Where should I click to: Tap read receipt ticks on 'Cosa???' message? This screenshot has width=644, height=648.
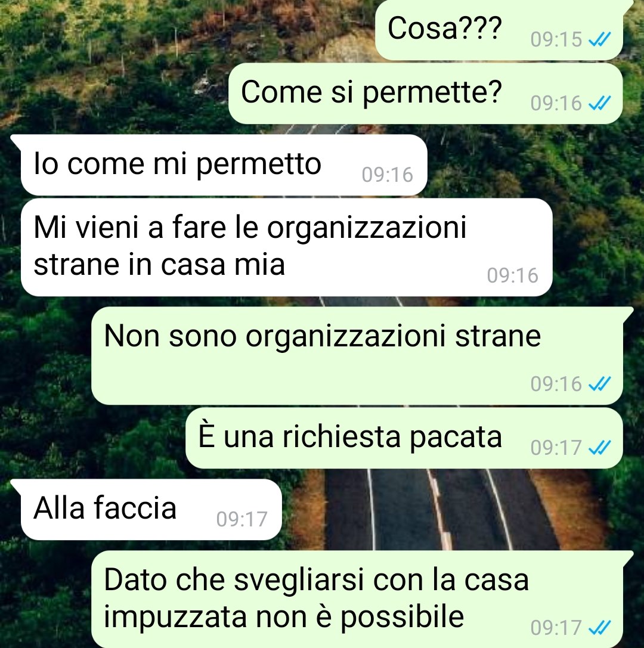tap(599, 40)
